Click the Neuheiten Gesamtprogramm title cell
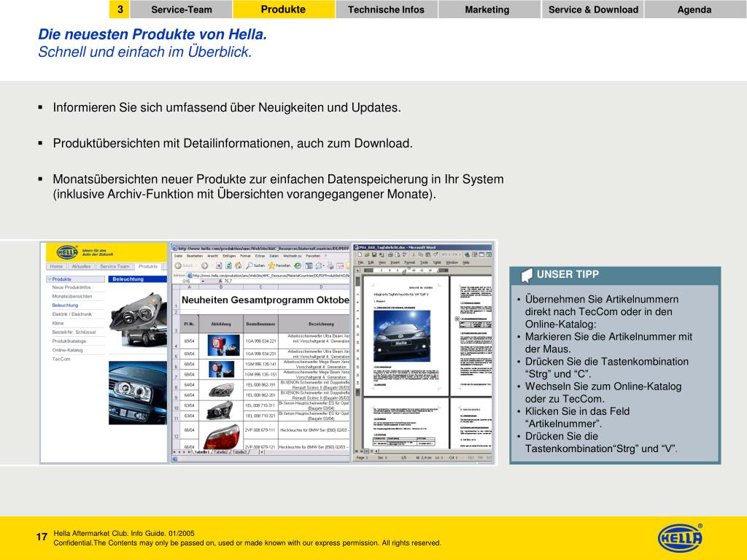The image size is (747, 560). pyautogui.click(x=265, y=300)
